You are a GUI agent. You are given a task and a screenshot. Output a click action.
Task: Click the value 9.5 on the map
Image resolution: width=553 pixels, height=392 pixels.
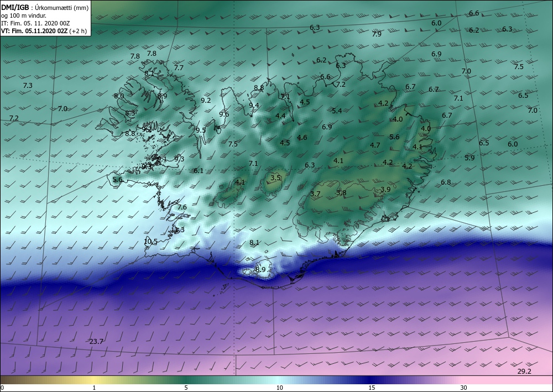201,130
